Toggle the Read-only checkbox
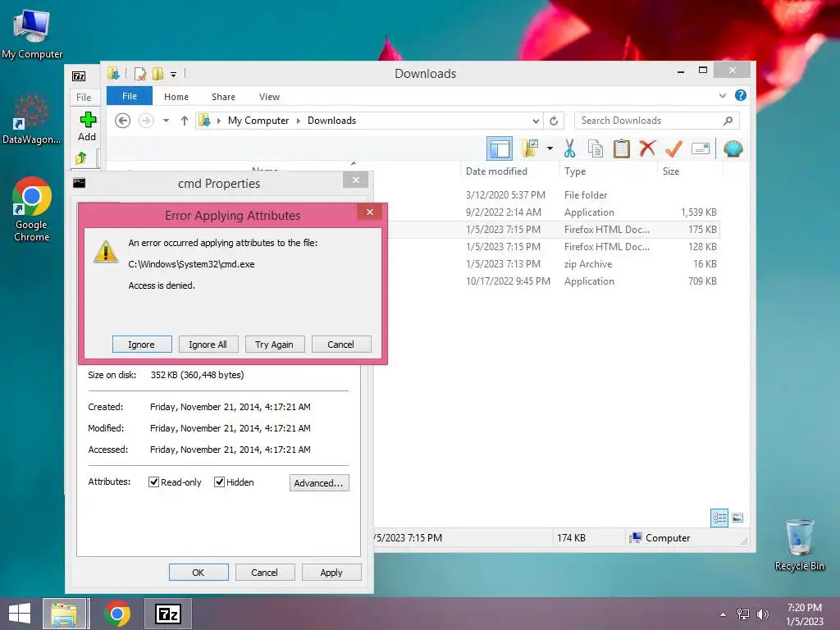The height and width of the screenshot is (630, 840). pos(153,482)
